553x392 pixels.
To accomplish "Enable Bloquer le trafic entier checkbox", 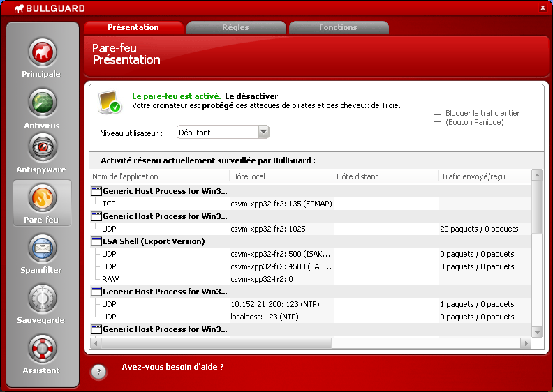I will coord(437,118).
